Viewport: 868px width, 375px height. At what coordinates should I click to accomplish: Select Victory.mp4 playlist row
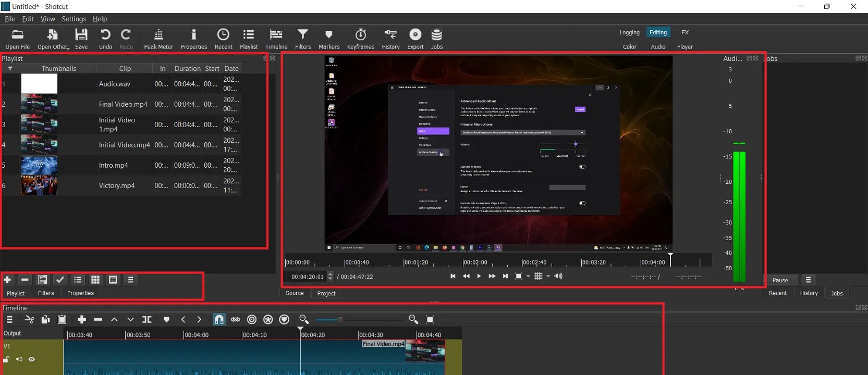point(120,185)
